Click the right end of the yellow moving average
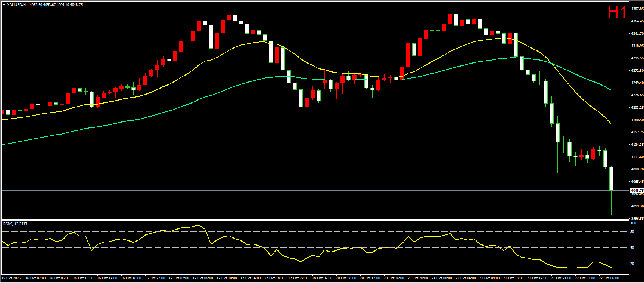Viewport: 644px width, 283px height. pyautogui.click(x=611, y=124)
